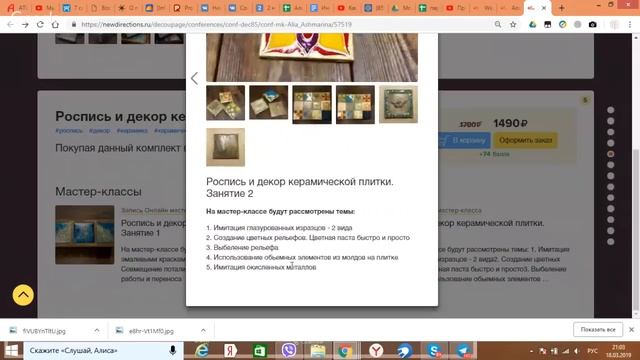Open the Chrome three-dot menu
Image resolution: width=640 pixels, height=360 pixels.
tap(630, 24)
